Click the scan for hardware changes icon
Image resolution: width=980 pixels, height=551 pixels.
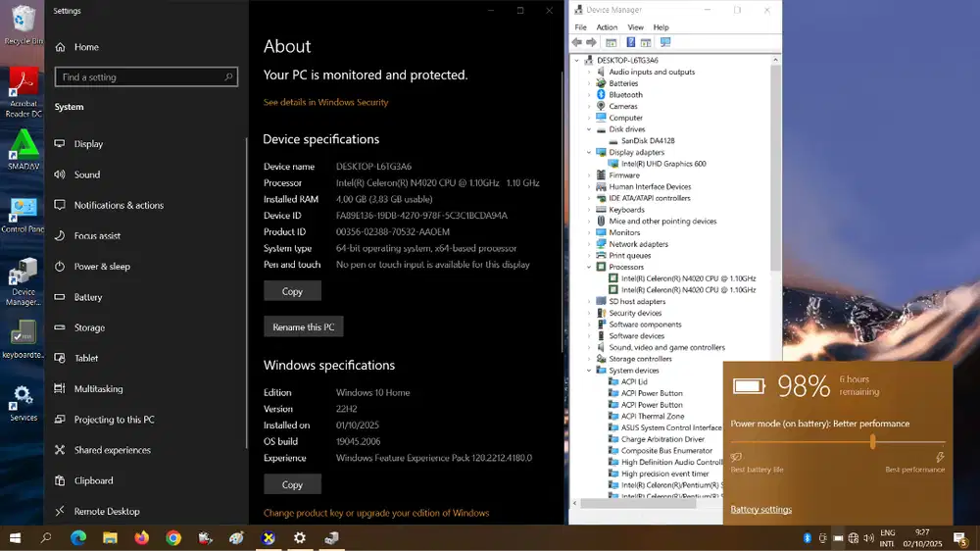pyautogui.click(x=665, y=43)
